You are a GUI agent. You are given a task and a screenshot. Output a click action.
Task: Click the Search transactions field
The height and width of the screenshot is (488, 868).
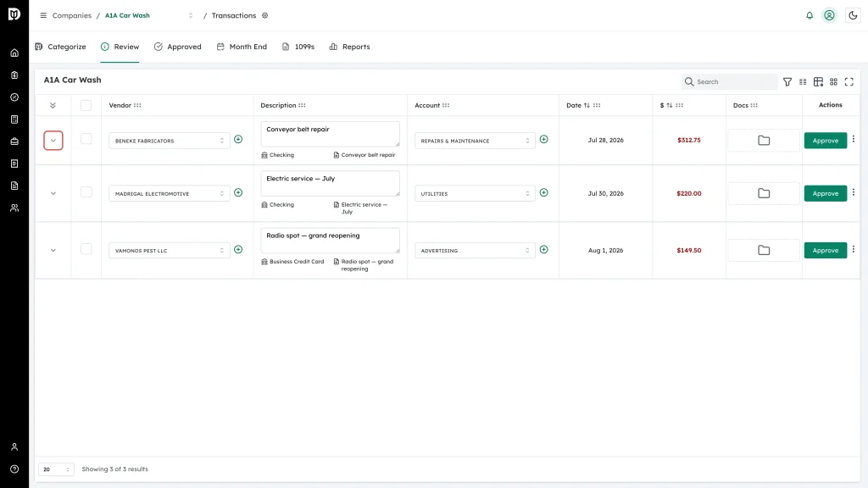pyautogui.click(x=730, y=82)
